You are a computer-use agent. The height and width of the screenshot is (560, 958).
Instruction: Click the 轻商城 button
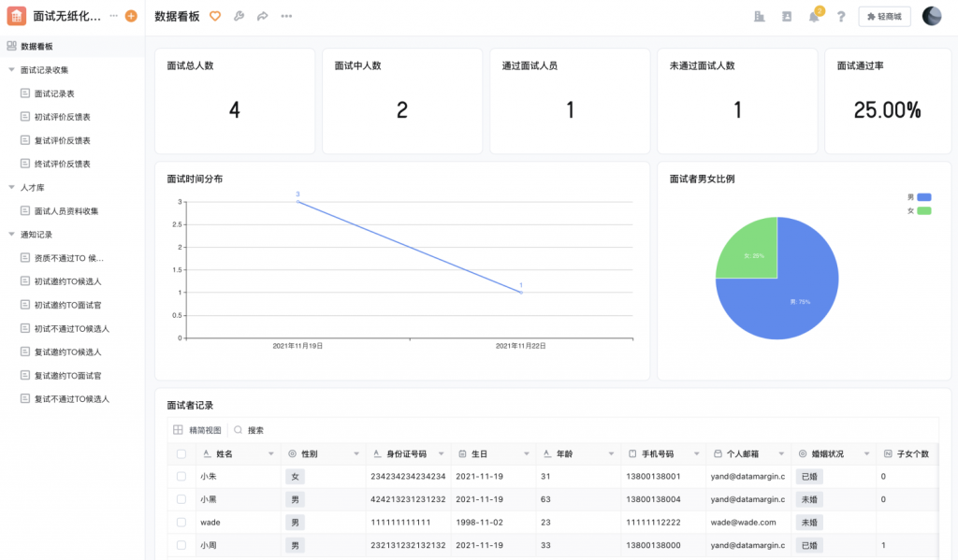pos(884,17)
